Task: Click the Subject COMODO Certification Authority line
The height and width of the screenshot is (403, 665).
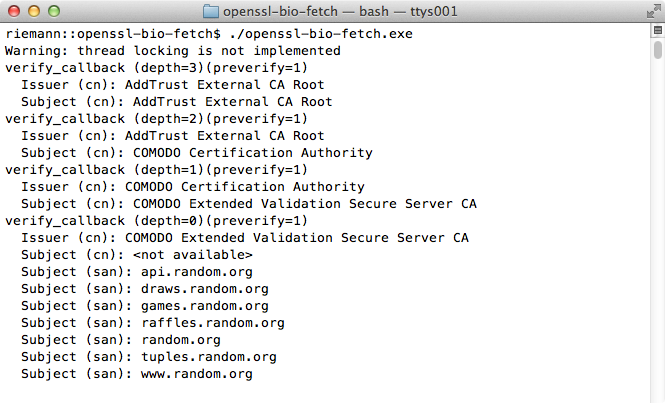Action: pos(196,153)
